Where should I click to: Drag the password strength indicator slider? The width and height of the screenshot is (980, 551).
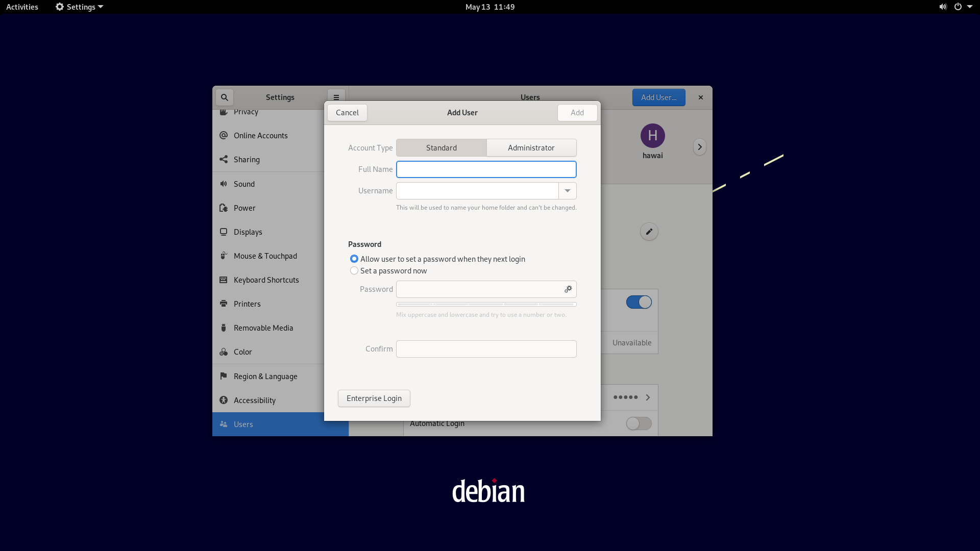tap(486, 304)
